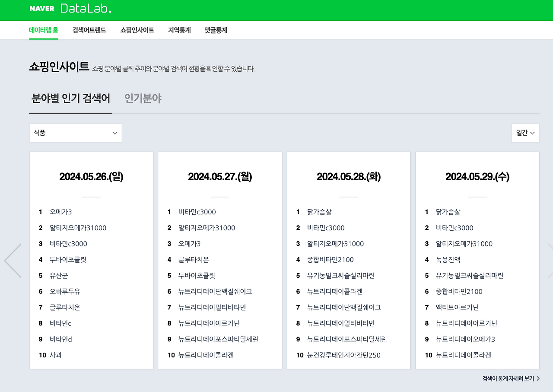The height and width of the screenshot is (392, 553).
Task: Click the 데이터랩 홈 navigation item
Action: (44, 30)
